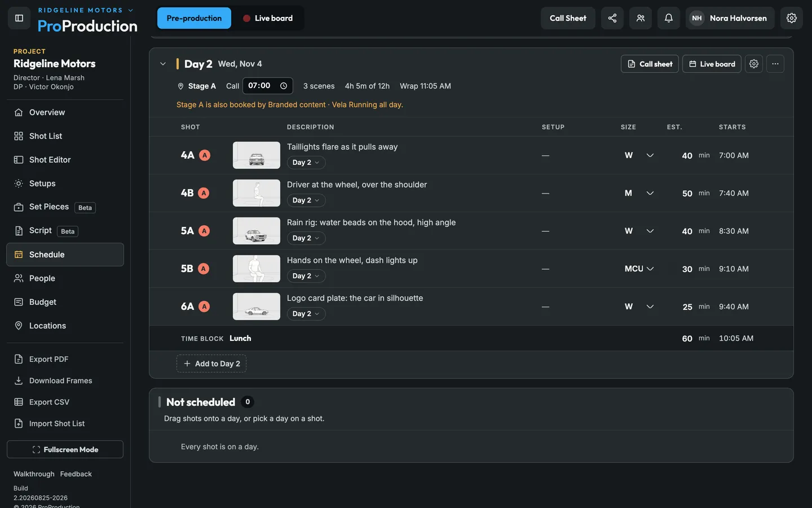812x508 pixels.
Task: Click the A badge on shot 4A
Action: point(205,155)
